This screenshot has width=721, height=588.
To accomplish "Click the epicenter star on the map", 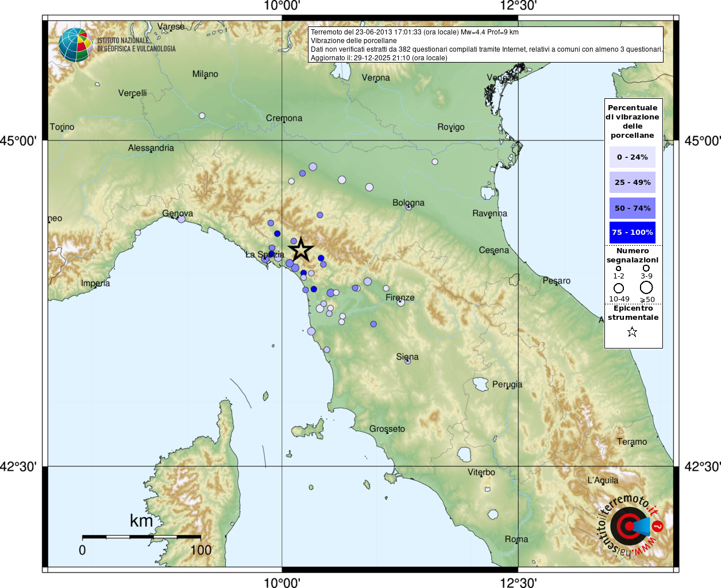I will 301,250.
